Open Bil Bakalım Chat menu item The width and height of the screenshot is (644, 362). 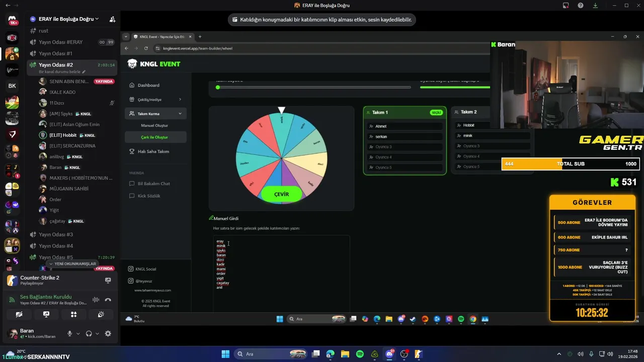pyautogui.click(x=155, y=184)
